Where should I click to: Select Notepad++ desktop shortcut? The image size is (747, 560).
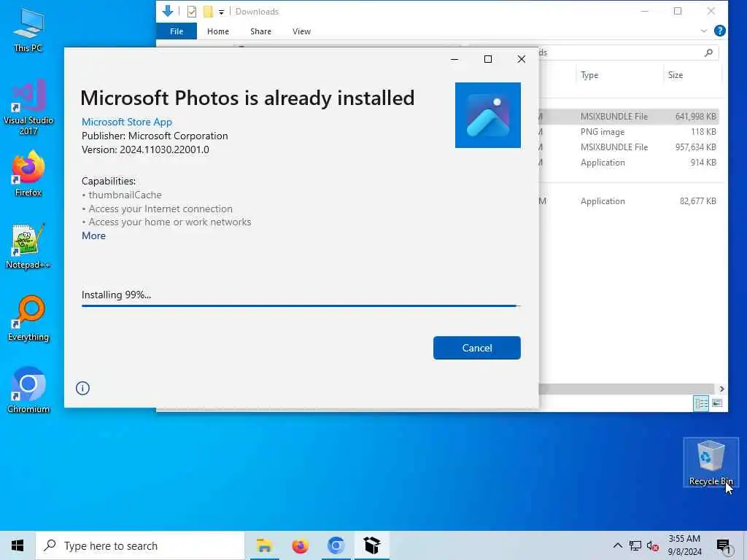coord(28,246)
